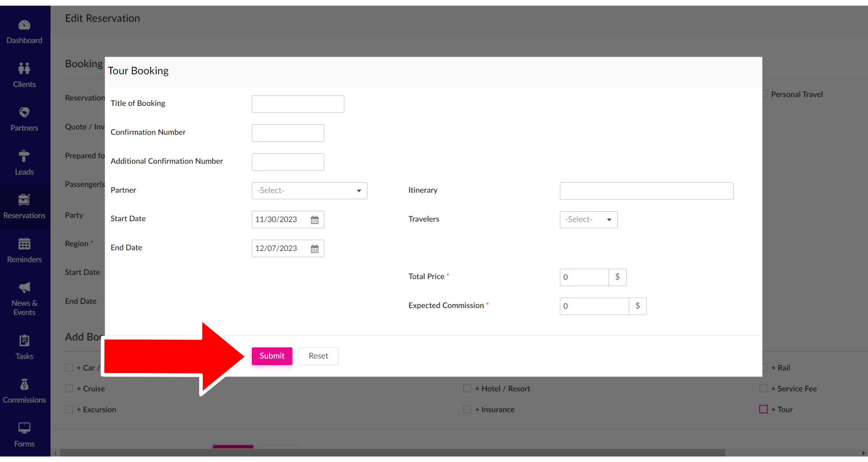Open the Forms menu item
The width and height of the screenshot is (868, 462).
pos(24,435)
